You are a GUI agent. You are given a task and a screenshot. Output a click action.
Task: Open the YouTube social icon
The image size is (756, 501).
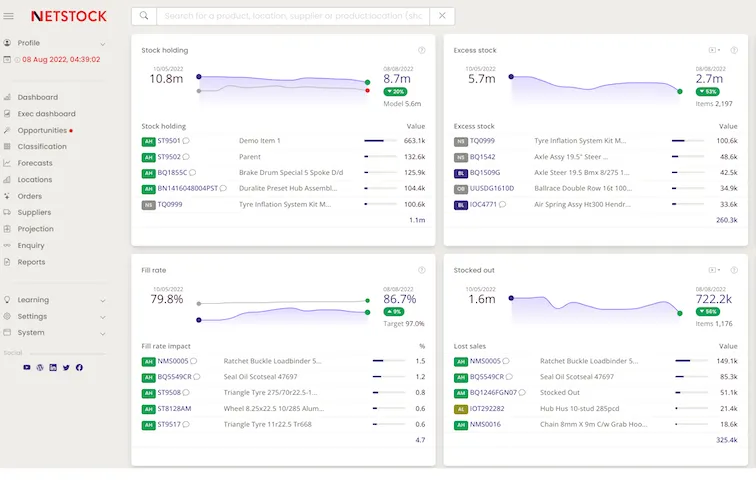(x=27, y=367)
